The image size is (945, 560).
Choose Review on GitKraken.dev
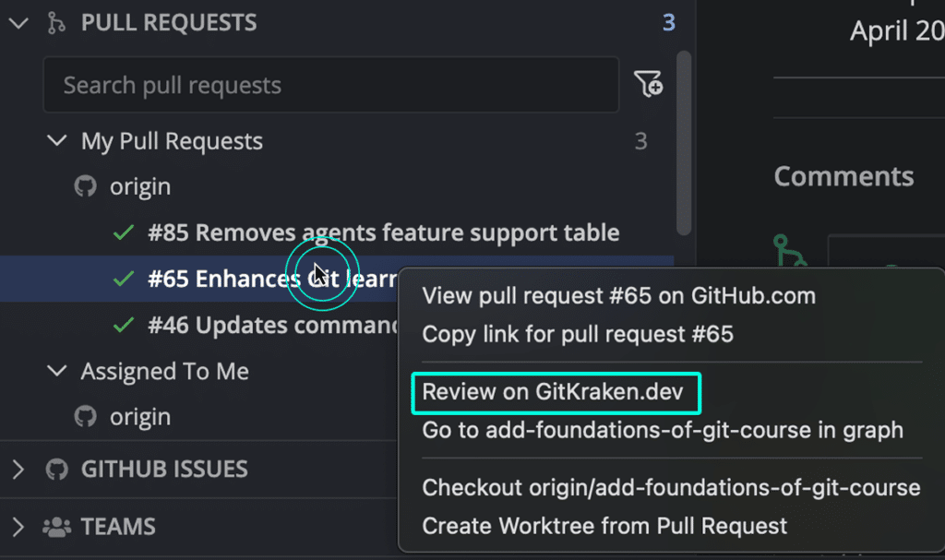pos(553,392)
